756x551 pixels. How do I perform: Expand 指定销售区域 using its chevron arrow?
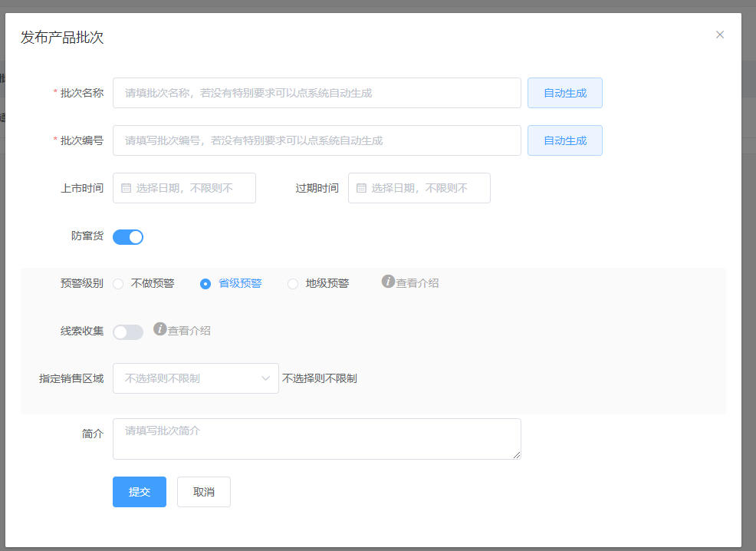pos(266,378)
